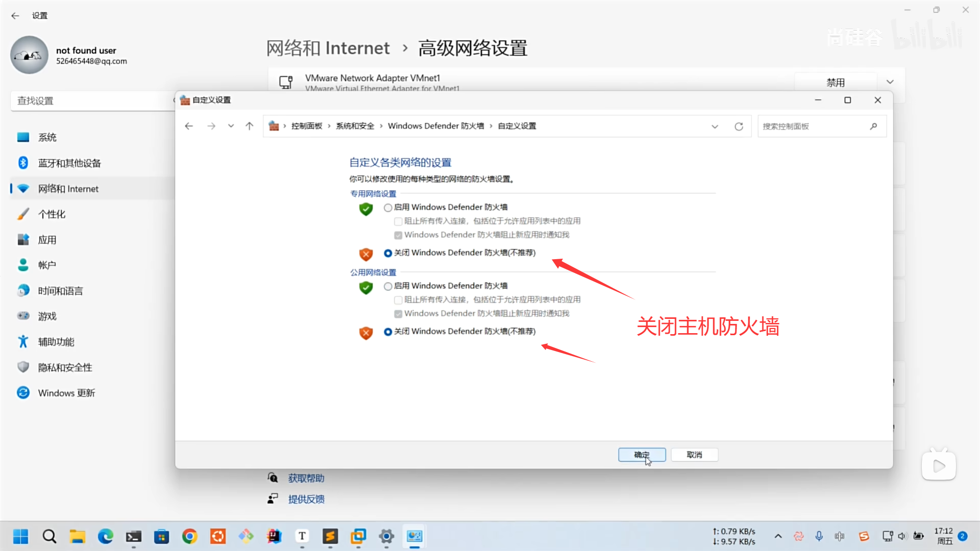
Task: Open Microsoft Edge from the taskbar
Action: pyautogui.click(x=106, y=536)
